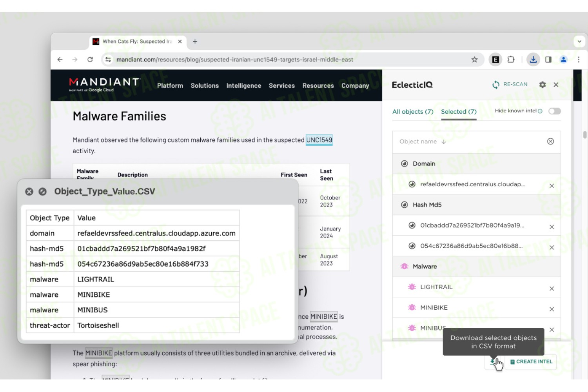Select the LIGHTRAIL malware icon
This screenshot has height=392, width=588.
pos(412,287)
